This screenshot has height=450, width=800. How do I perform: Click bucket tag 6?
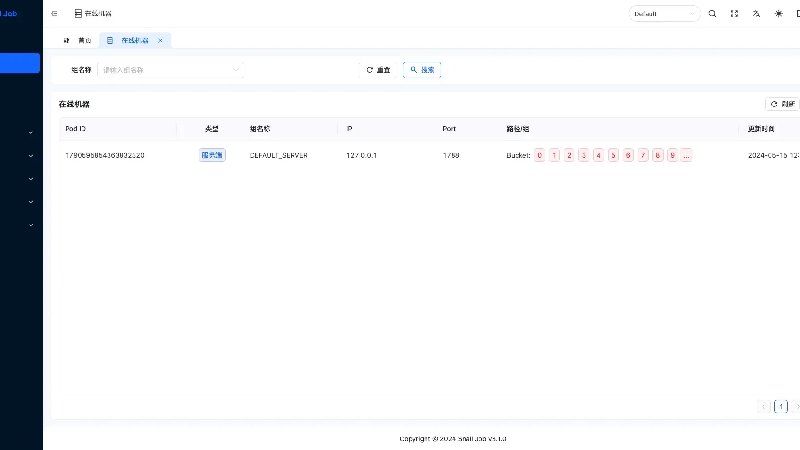(x=628, y=155)
